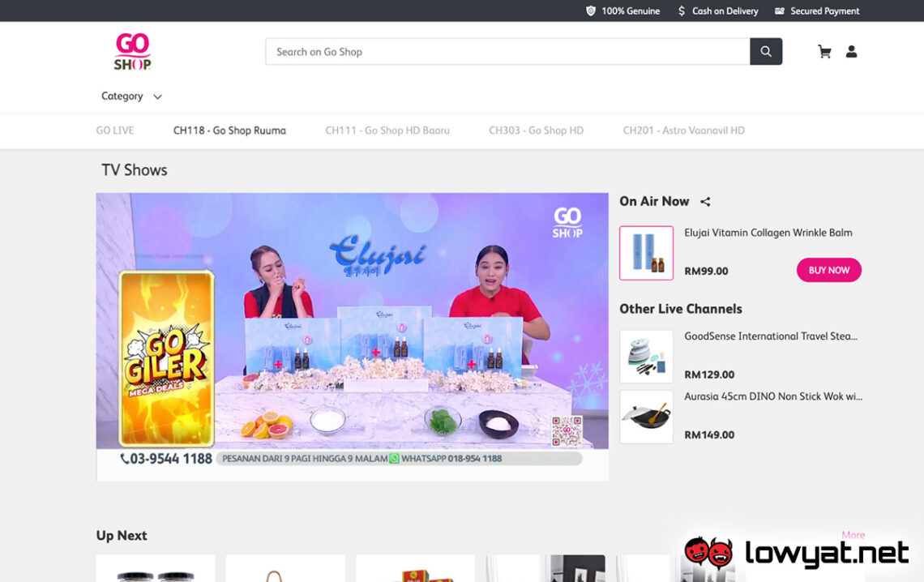
Task: Click the search magnifier icon
Action: pos(765,51)
